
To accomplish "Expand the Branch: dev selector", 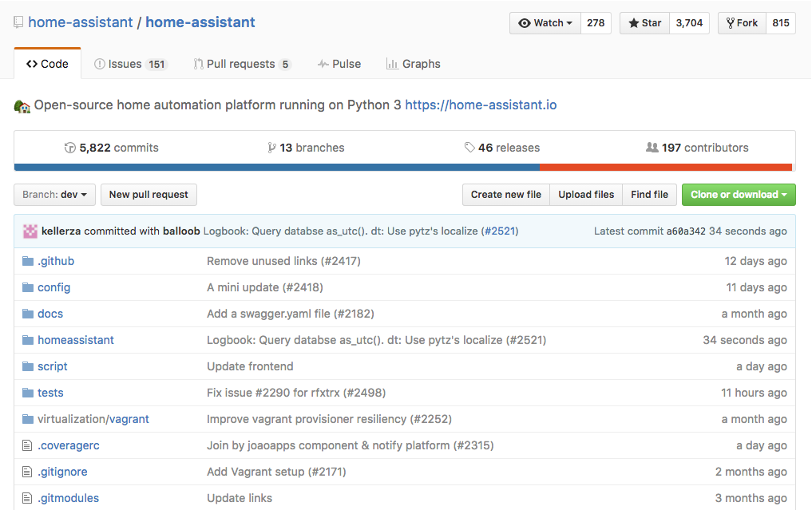I will pyautogui.click(x=54, y=195).
